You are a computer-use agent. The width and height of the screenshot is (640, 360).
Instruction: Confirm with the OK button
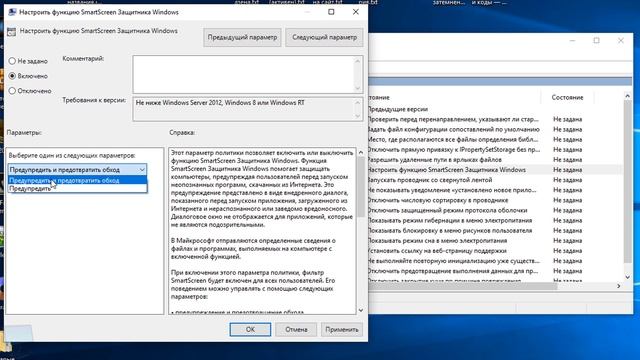coord(250,329)
